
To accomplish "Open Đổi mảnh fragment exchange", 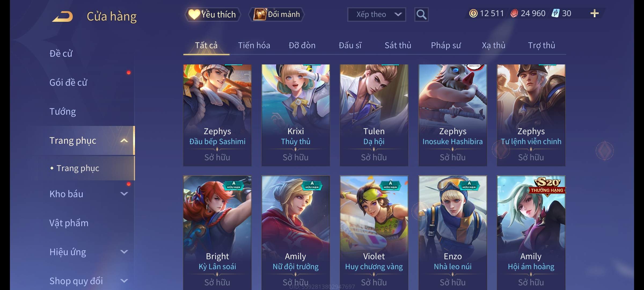I will (x=277, y=15).
